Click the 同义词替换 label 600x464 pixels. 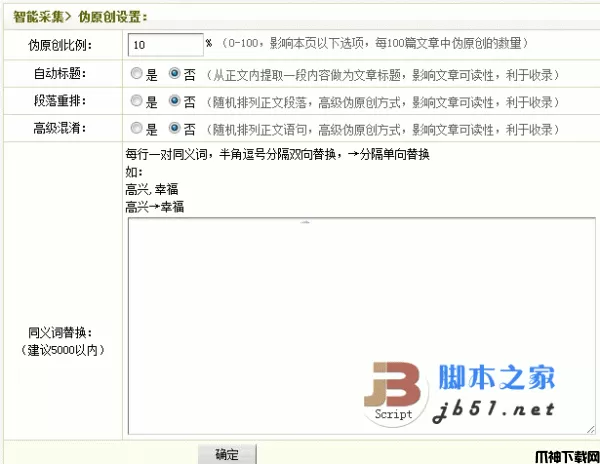click(60, 333)
